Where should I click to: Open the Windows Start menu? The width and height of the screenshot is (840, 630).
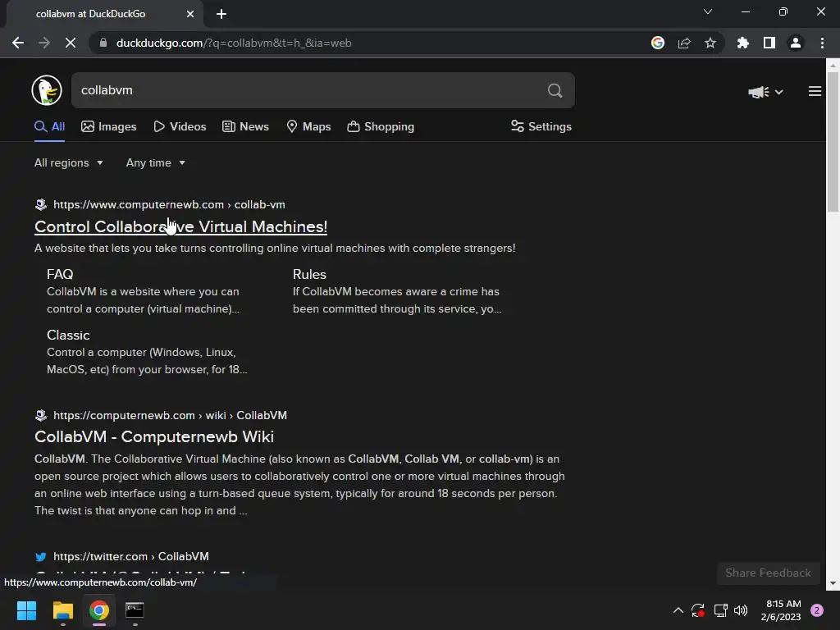[26, 610]
